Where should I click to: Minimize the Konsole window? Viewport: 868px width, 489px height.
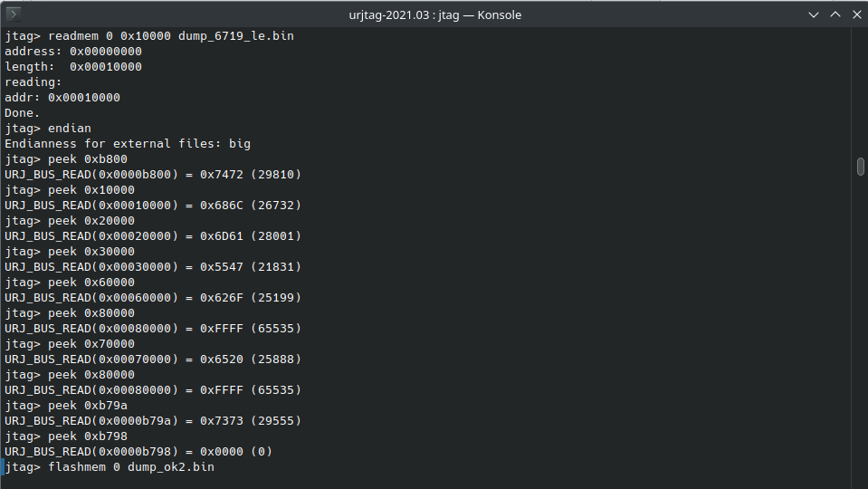(x=813, y=15)
